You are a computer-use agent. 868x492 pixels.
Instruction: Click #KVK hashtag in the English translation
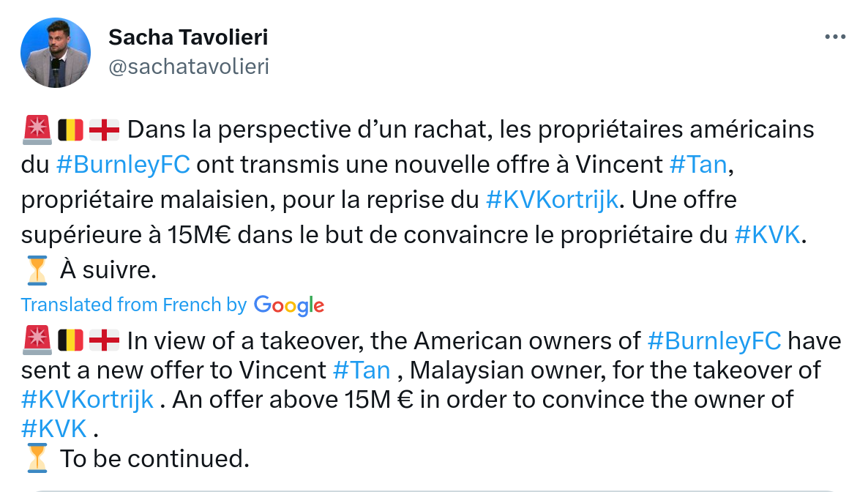55,428
